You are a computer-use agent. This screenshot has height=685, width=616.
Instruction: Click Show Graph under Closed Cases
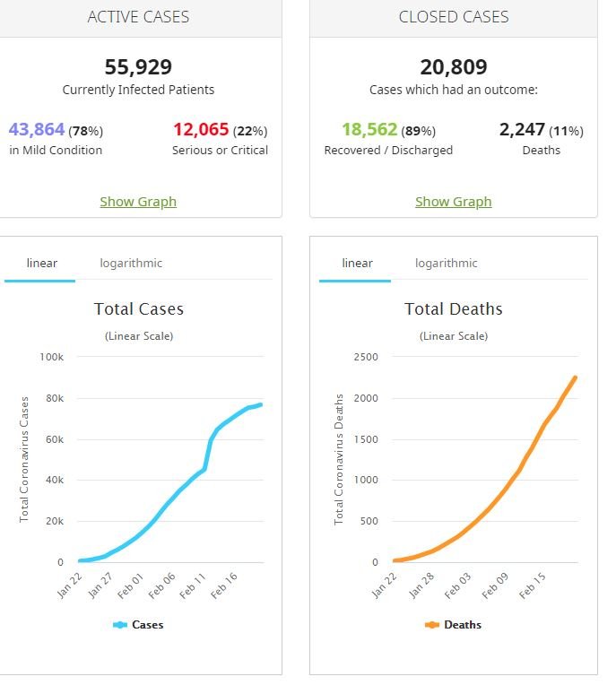[x=453, y=202]
